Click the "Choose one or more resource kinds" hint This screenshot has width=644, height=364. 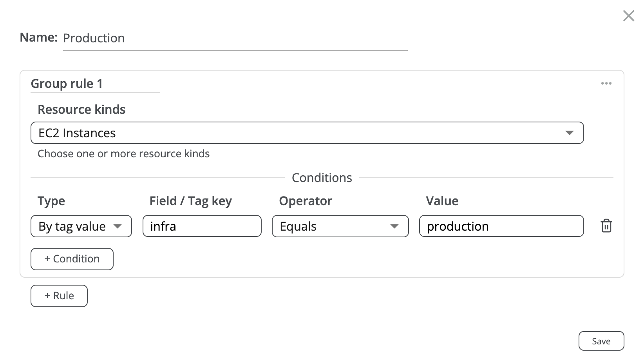click(123, 154)
